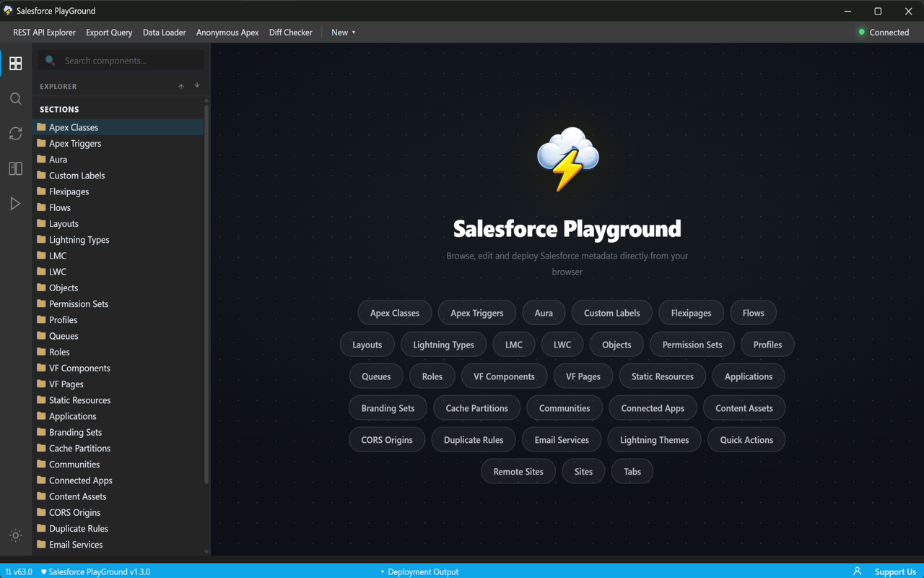Click the refresh sync icon in sidebar
Viewport: 924px width, 578px height.
point(15,134)
